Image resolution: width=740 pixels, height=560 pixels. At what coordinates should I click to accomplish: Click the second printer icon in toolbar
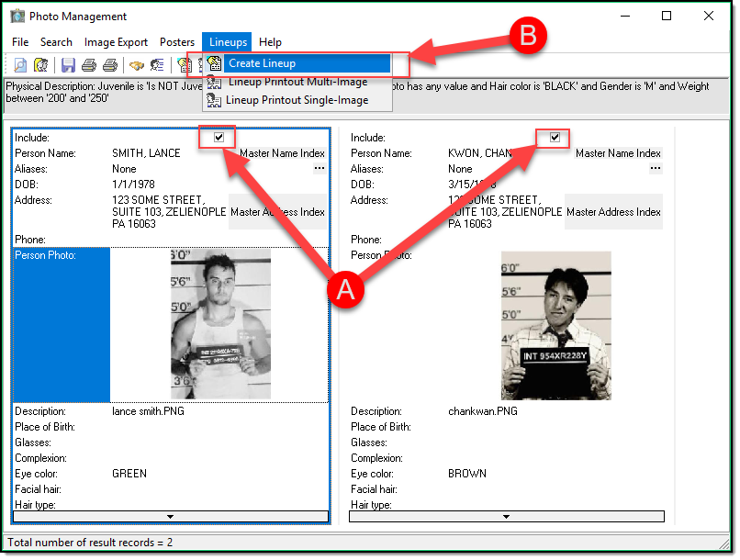[110, 65]
